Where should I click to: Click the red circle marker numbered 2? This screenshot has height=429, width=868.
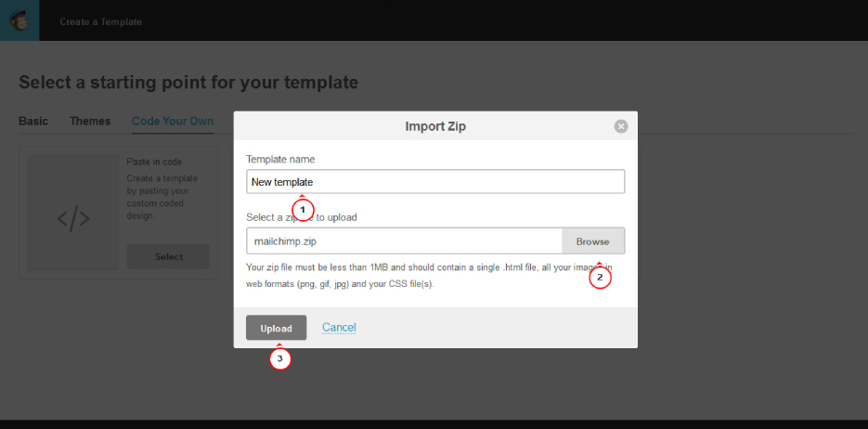coord(600,277)
